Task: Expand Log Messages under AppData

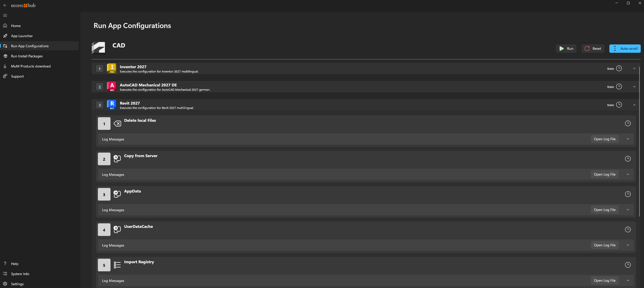Action: (x=628, y=210)
